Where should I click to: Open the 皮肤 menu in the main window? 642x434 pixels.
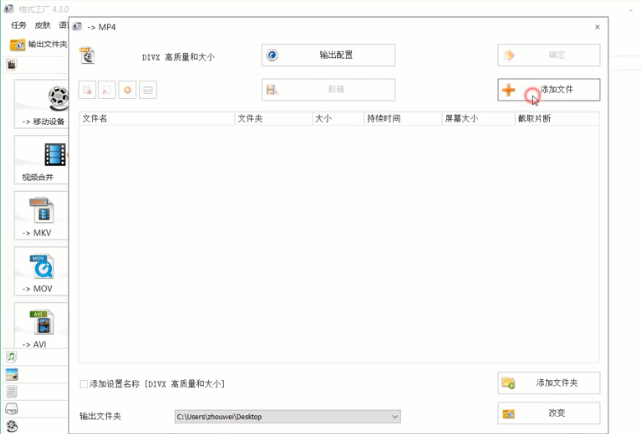pos(43,25)
